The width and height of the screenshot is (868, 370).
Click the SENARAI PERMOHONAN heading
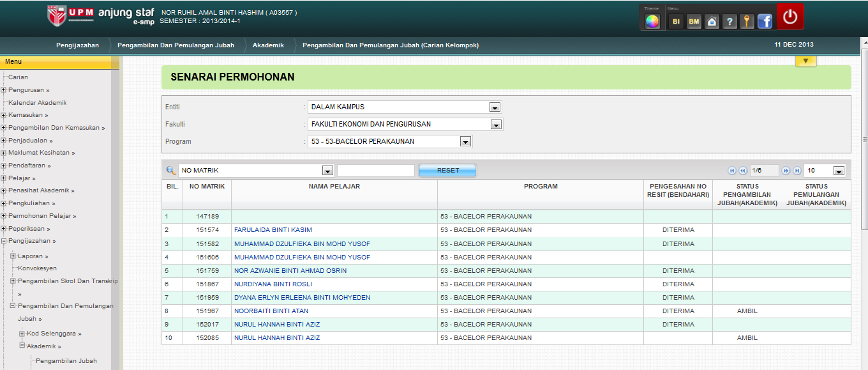(232, 77)
